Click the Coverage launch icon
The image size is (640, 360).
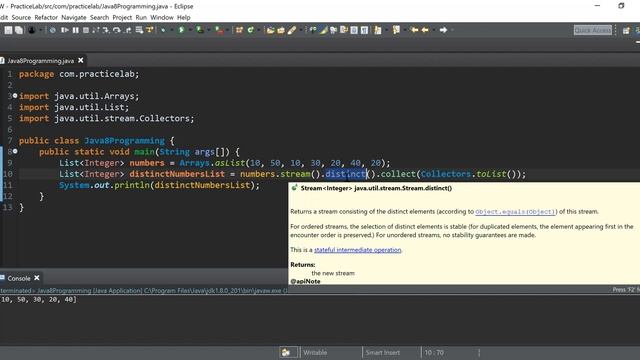[200, 30]
